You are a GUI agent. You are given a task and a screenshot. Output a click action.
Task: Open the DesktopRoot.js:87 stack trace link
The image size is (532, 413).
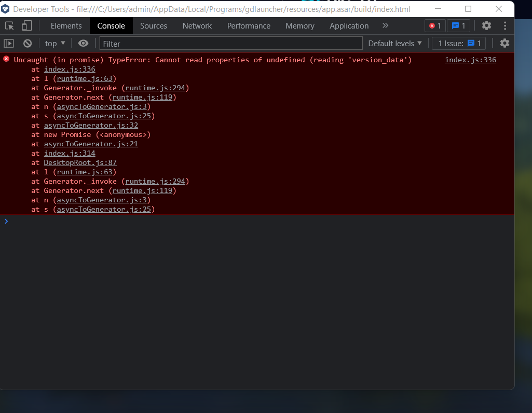click(x=80, y=162)
